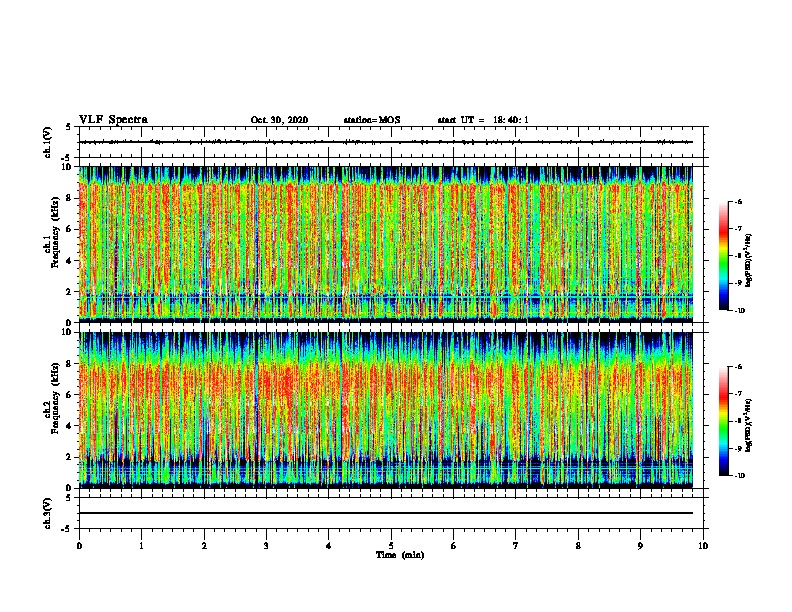Click the "station=MOS" header label
The width and height of the screenshot is (792, 612).
pos(372,120)
